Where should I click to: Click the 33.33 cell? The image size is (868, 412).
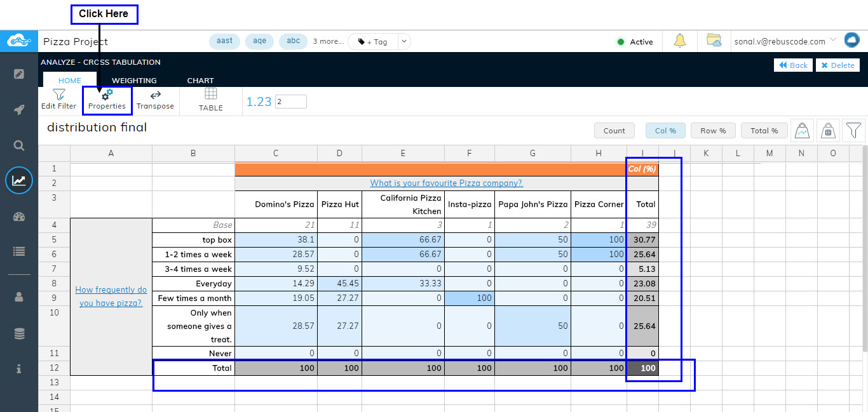click(x=403, y=284)
